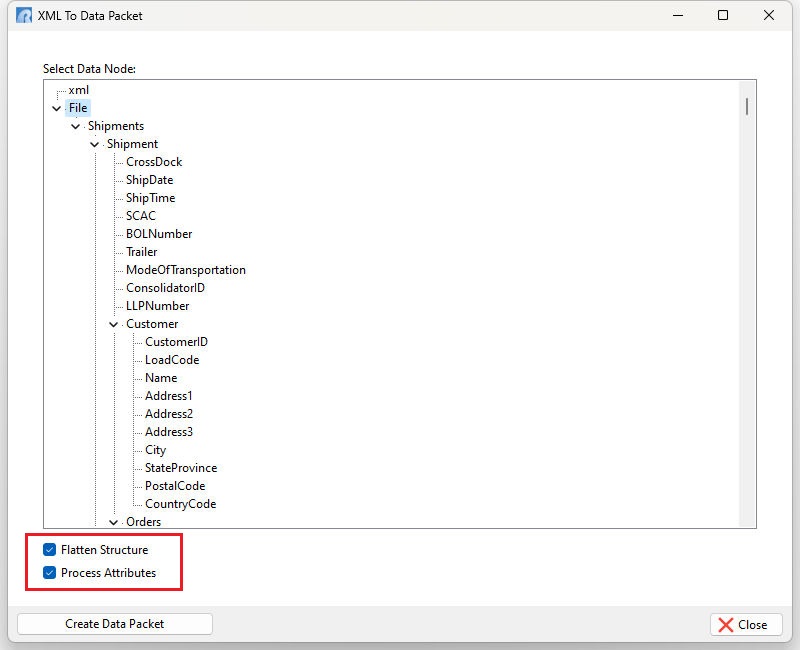This screenshot has width=800, height=650.
Task: Click the tree view vertical scrollbar thumb
Action: tap(747, 107)
